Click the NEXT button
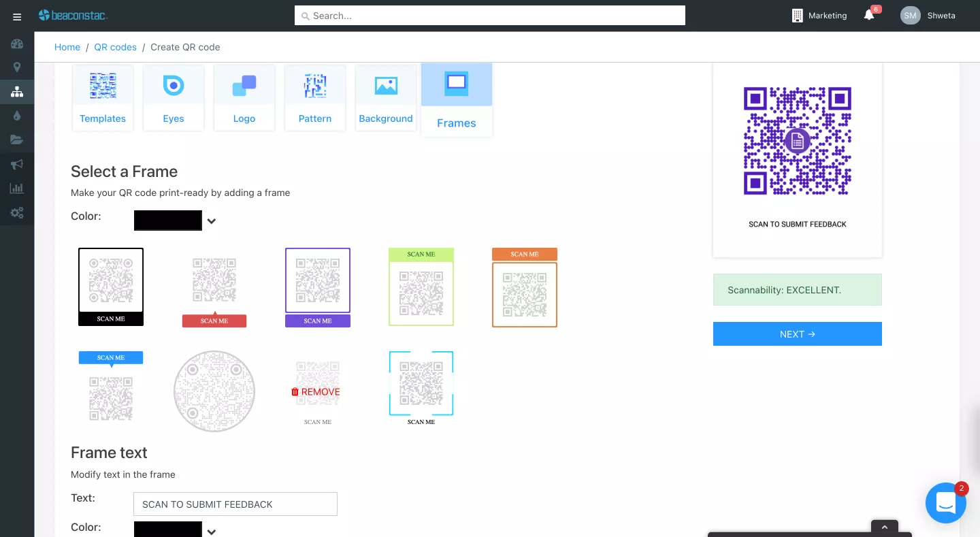 pyautogui.click(x=797, y=334)
